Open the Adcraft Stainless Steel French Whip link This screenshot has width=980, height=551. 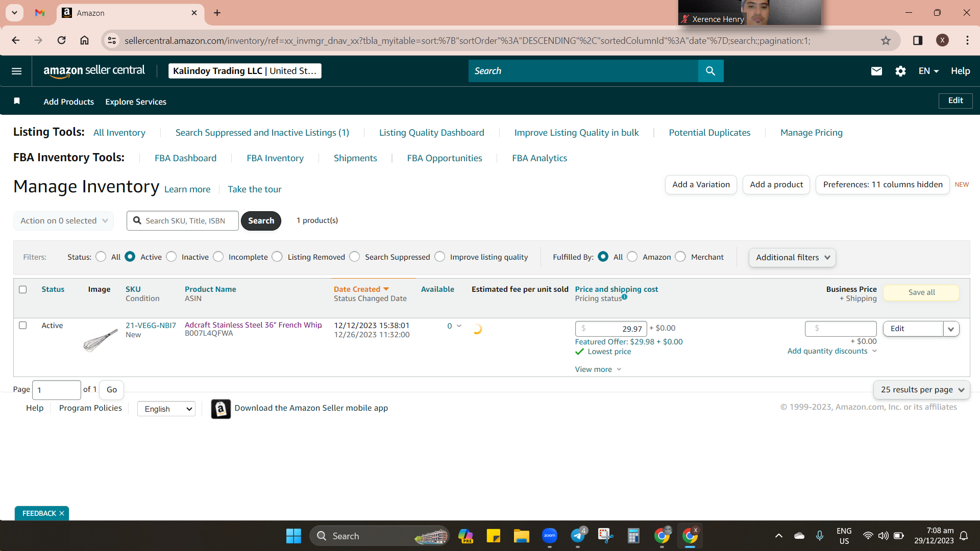coord(253,325)
